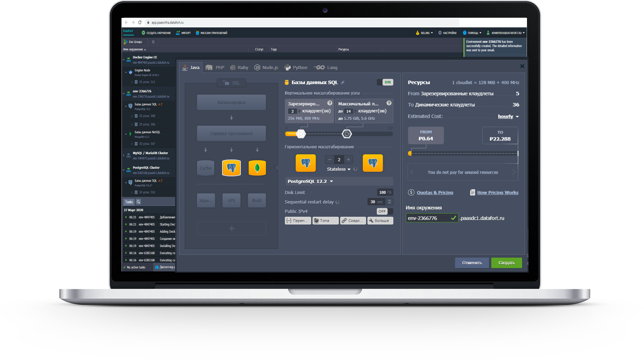Screen dimensions: 644x360
Task: Close the environment topology dialog
Action: pos(522,66)
